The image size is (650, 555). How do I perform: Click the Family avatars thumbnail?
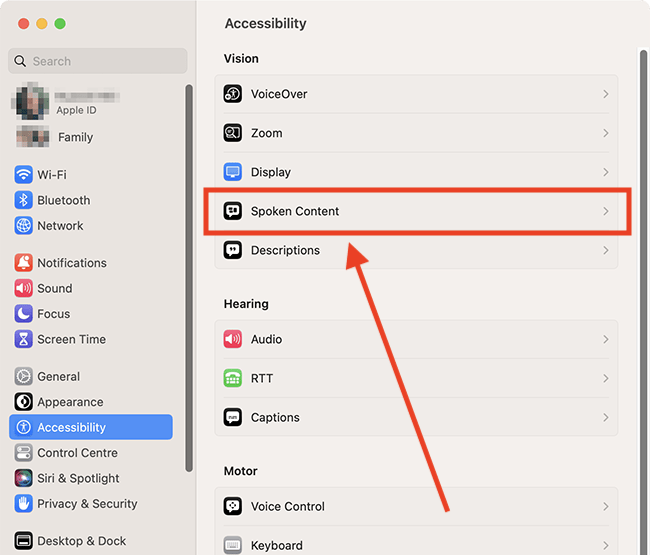pos(32,136)
